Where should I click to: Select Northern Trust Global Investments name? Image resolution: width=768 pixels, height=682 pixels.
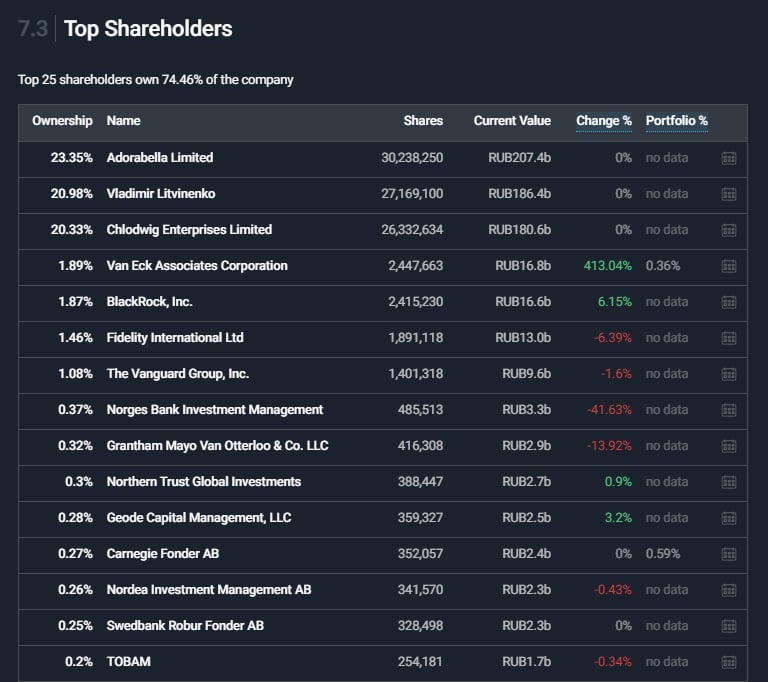pos(204,482)
